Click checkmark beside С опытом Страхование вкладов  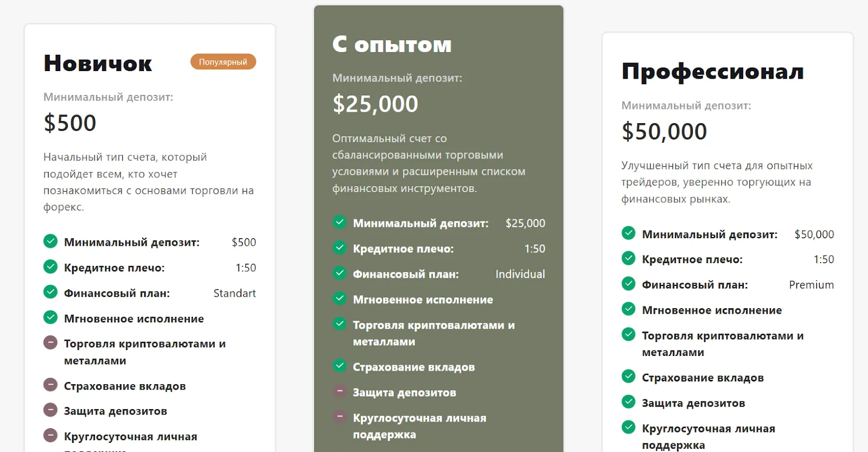point(340,365)
